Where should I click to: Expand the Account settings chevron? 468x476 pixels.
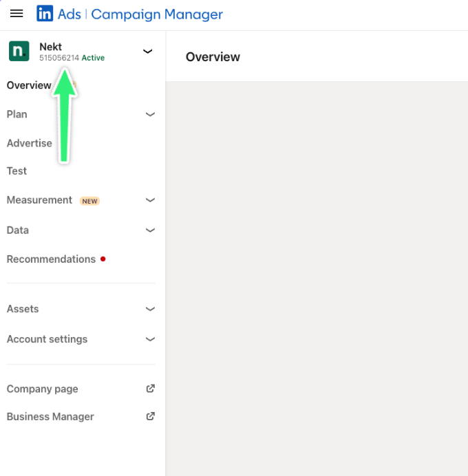click(150, 339)
